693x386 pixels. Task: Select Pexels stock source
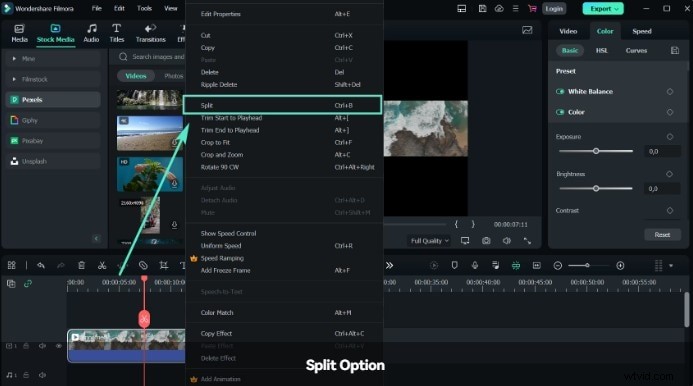coord(53,99)
